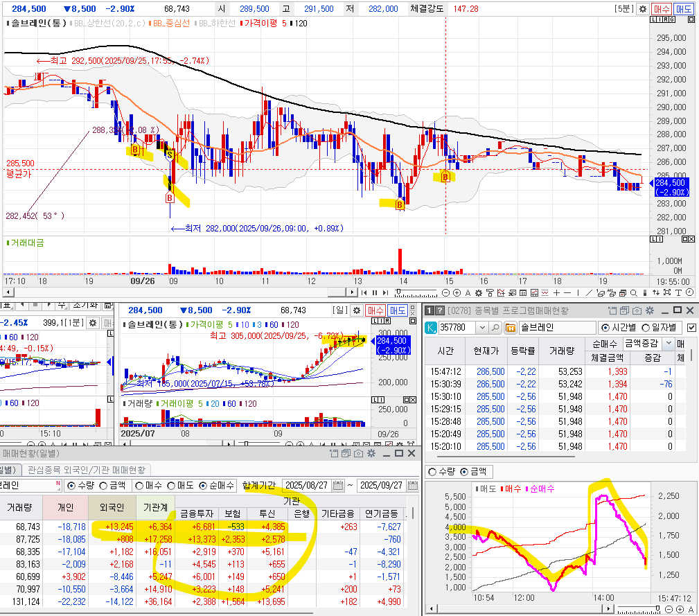Click camera capture icon in program trading title bar

tap(637, 310)
